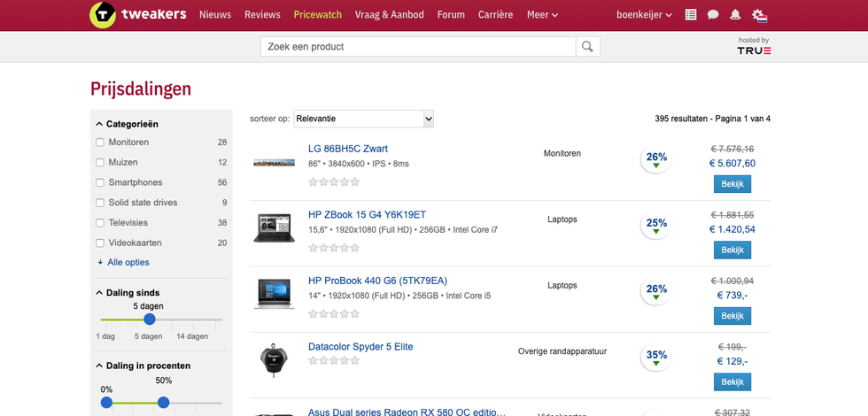The height and width of the screenshot is (416, 868).
Task: Tick the Videokaarten category checkbox
Action: click(100, 243)
